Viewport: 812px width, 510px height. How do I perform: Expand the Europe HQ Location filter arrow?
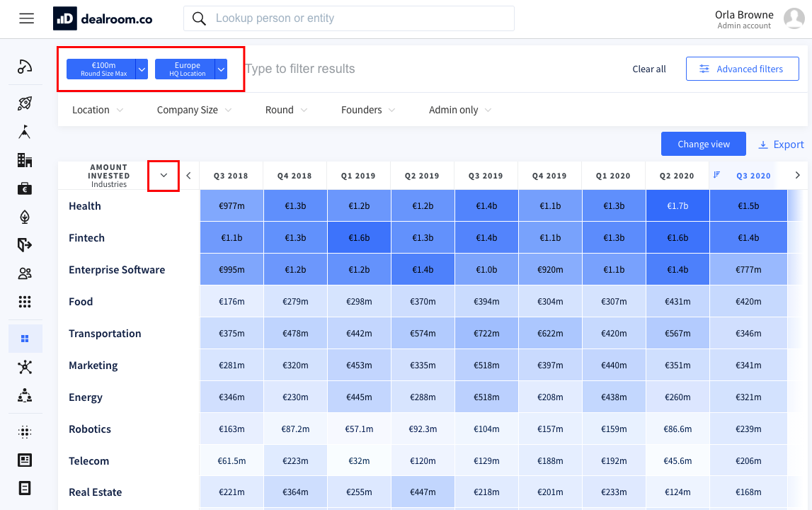point(221,69)
